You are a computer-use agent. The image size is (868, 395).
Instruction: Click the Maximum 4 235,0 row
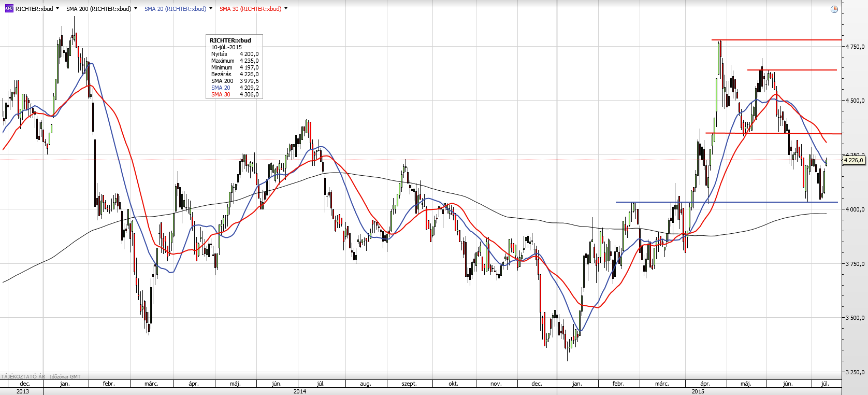click(235, 61)
